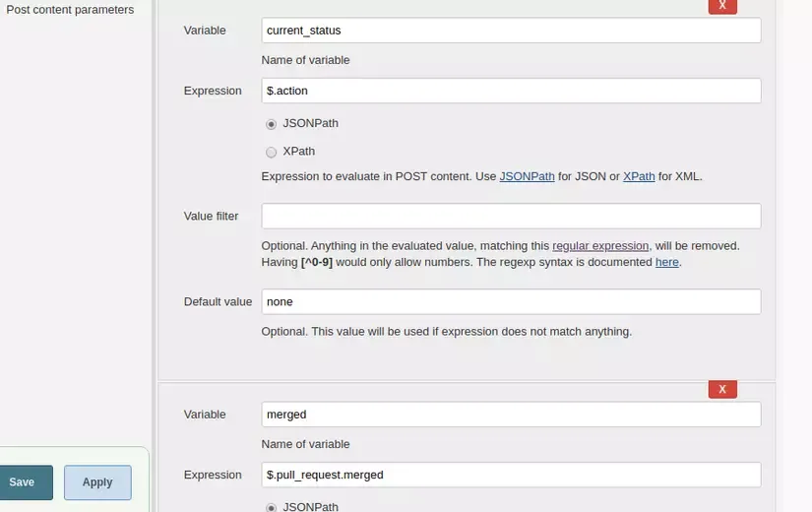Choose the XPath radio option
The image size is (812, 512).
pos(272,153)
